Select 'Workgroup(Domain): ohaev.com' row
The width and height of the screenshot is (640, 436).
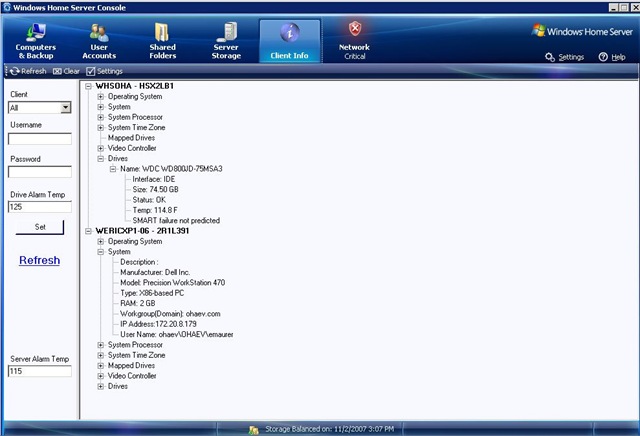coord(170,314)
